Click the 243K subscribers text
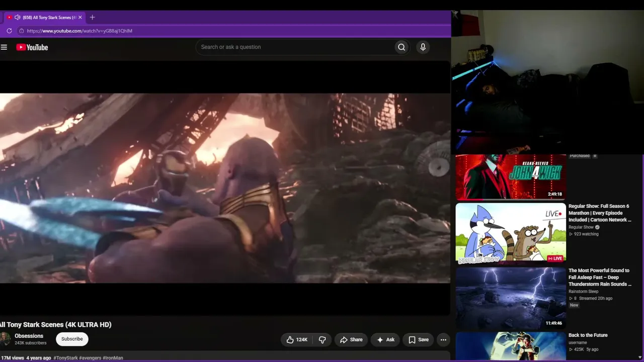644x362 pixels. [30, 343]
